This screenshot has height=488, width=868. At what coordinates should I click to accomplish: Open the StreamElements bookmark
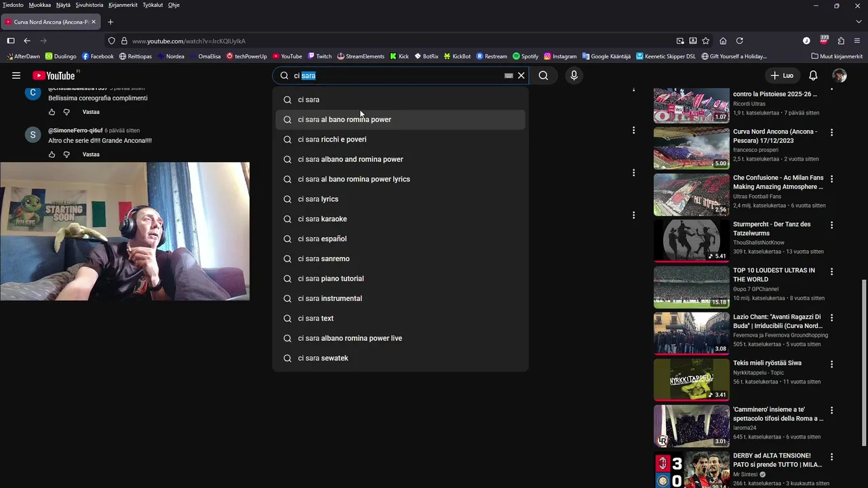pos(361,56)
